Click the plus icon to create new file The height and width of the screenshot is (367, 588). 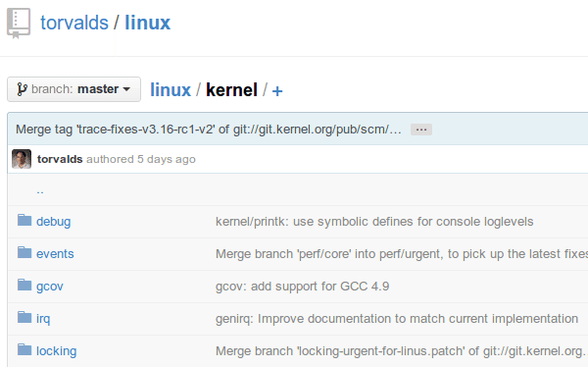coord(277,91)
